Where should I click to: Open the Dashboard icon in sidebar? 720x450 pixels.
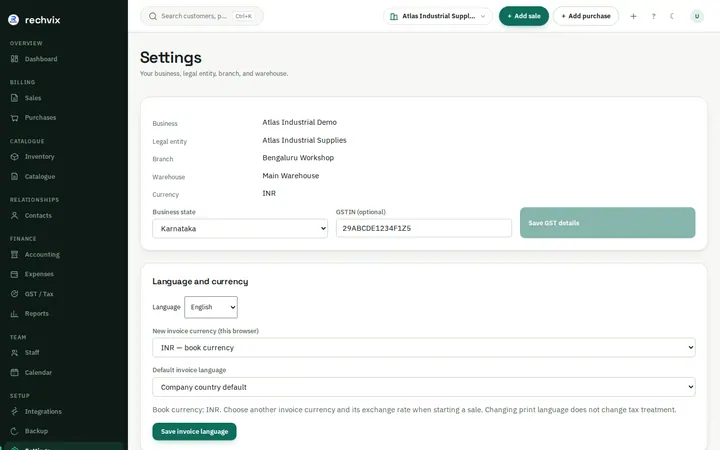point(14,59)
